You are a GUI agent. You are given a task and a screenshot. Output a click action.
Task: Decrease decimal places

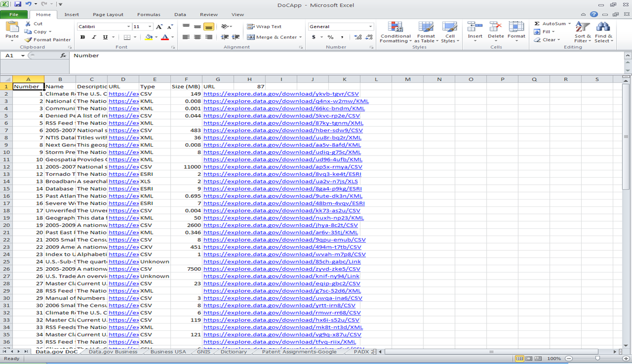369,37
